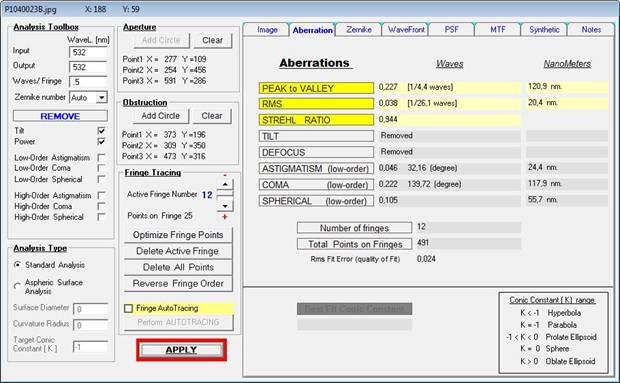Open the MTF tab
The height and width of the screenshot is (383, 620).
pyautogui.click(x=497, y=30)
